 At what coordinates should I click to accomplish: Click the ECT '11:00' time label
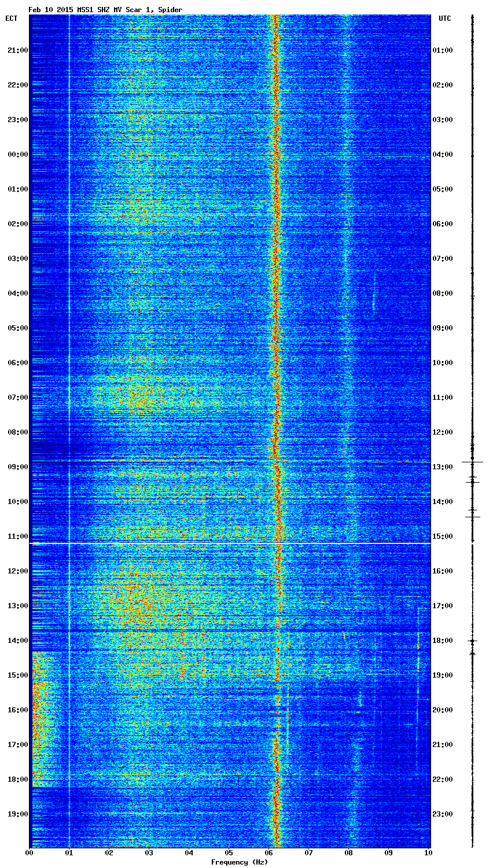click(17, 536)
